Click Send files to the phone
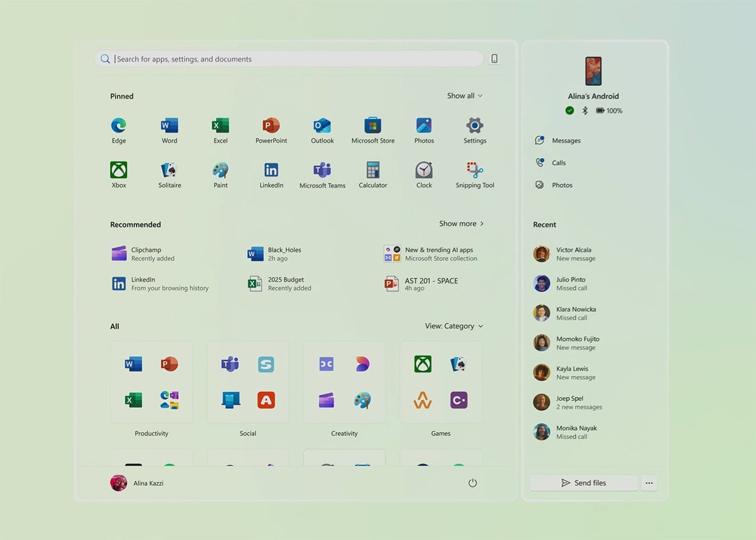 coord(583,482)
